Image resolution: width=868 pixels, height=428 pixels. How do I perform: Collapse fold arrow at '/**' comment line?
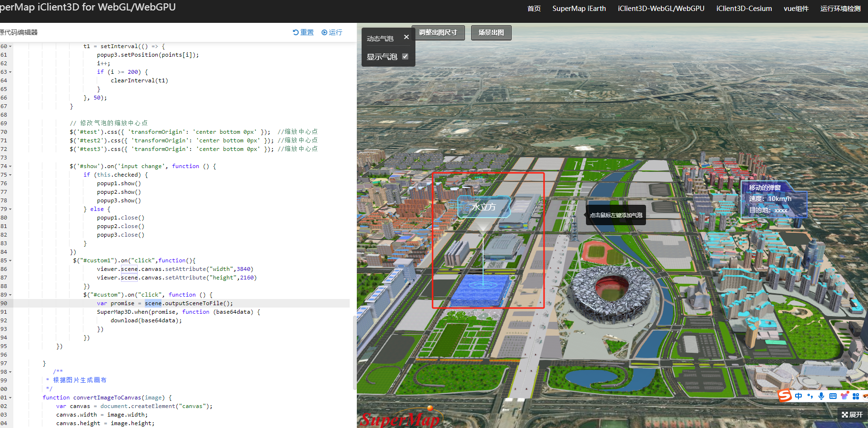pyautogui.click(x=10, y=372)
